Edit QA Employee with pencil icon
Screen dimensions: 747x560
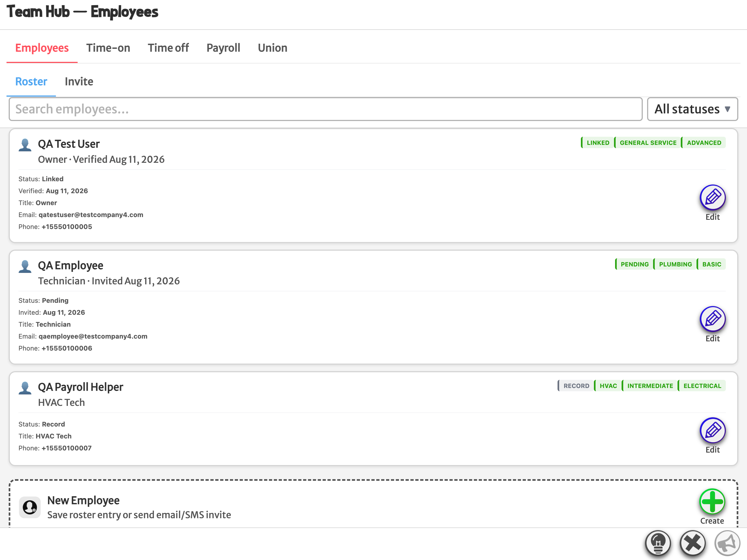(713, 319)
